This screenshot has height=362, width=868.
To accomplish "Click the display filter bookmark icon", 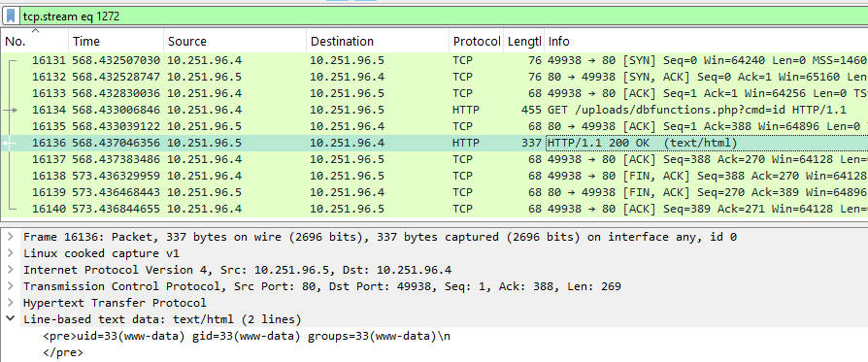I will [x=11, y=16].
